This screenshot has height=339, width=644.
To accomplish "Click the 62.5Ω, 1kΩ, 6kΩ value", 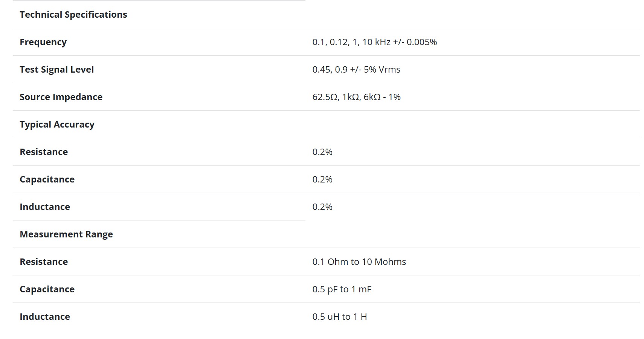I will [356, 97].
